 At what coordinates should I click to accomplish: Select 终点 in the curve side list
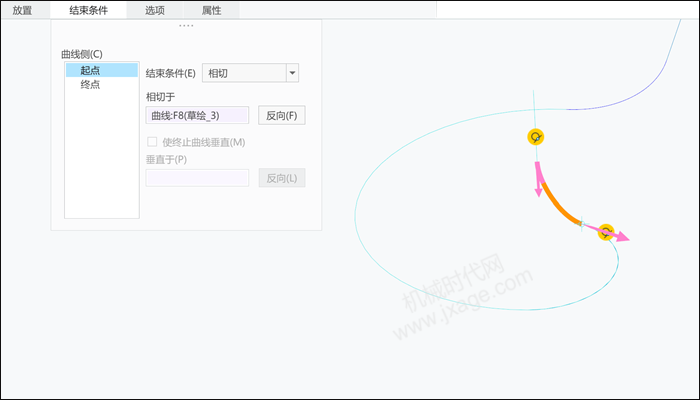pyautogui.click(x=102, y=84)
